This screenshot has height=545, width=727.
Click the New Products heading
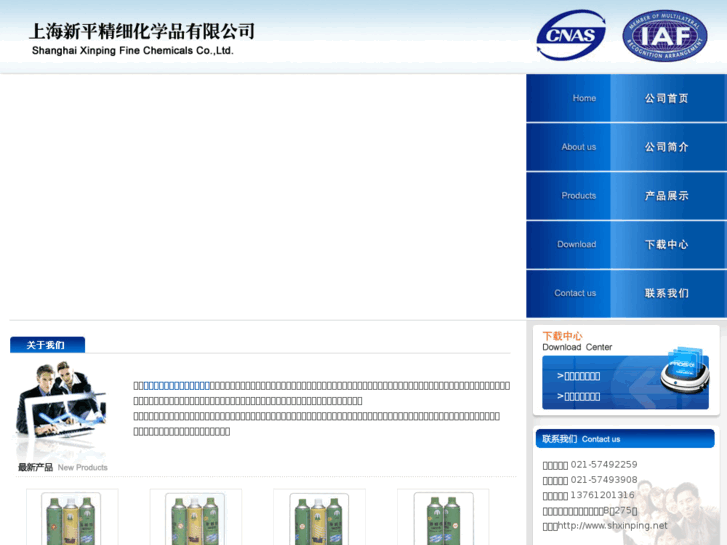63,467
